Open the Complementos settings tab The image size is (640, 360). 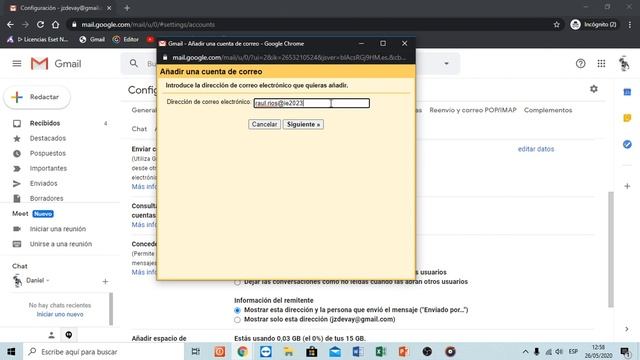coord(548,110)
